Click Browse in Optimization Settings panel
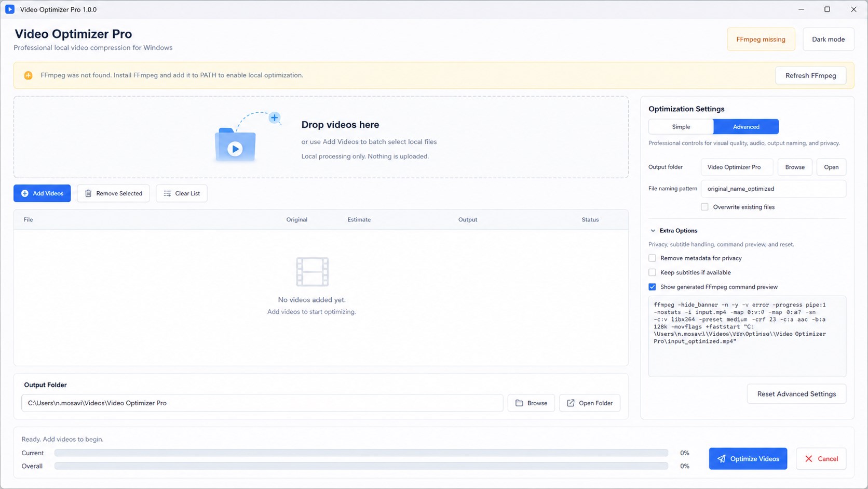Screen dimensions: 868x489 [795, 167]
